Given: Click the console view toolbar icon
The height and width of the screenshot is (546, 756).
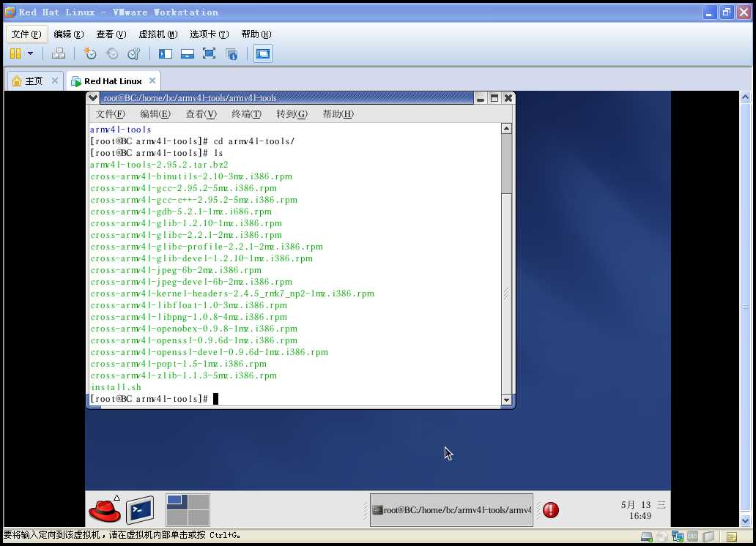Looking at the screenshot, I should 263,53.
